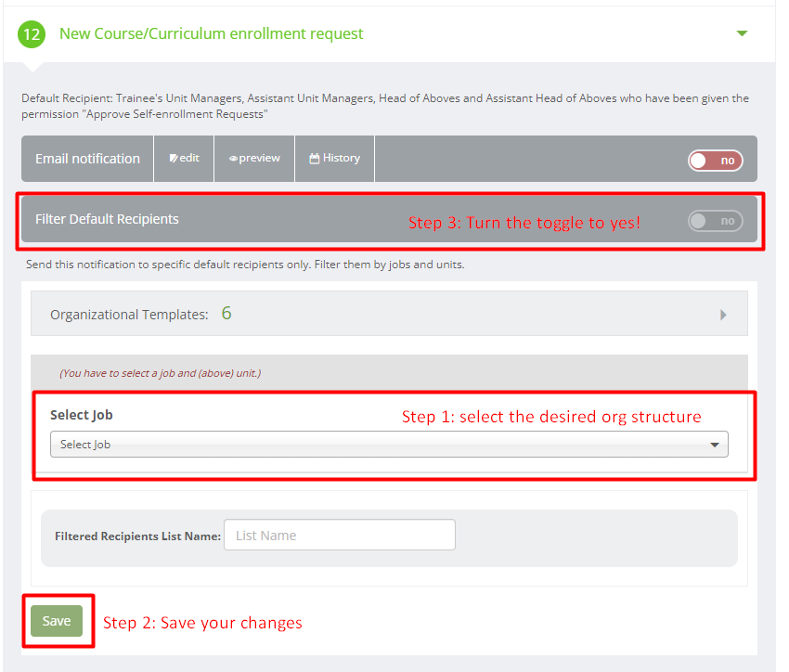Image resolution: width=789 pixels, height=672 pixels.
Task: Open the notification History
Action: click(x=334, y=158)
